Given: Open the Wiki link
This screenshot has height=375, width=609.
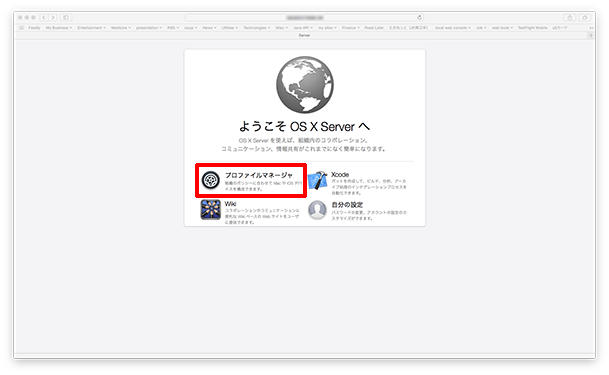Looking at the screenshot, I should point(230,204).
